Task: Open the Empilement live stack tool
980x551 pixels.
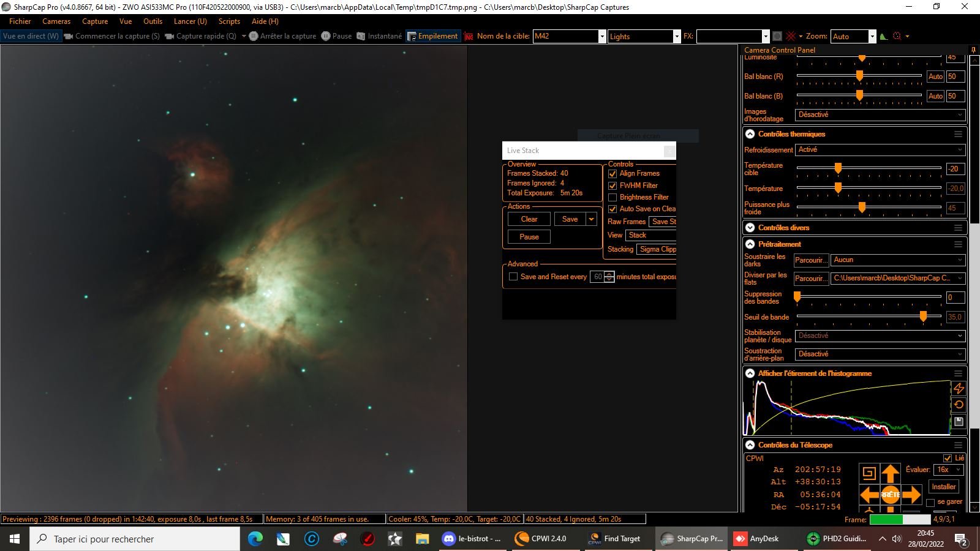Action: [432, 36]
